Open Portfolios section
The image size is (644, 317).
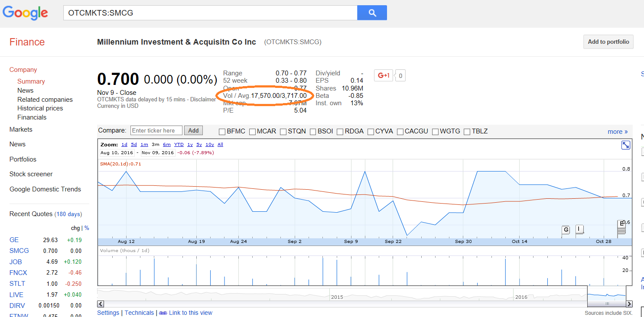[23, 159]
